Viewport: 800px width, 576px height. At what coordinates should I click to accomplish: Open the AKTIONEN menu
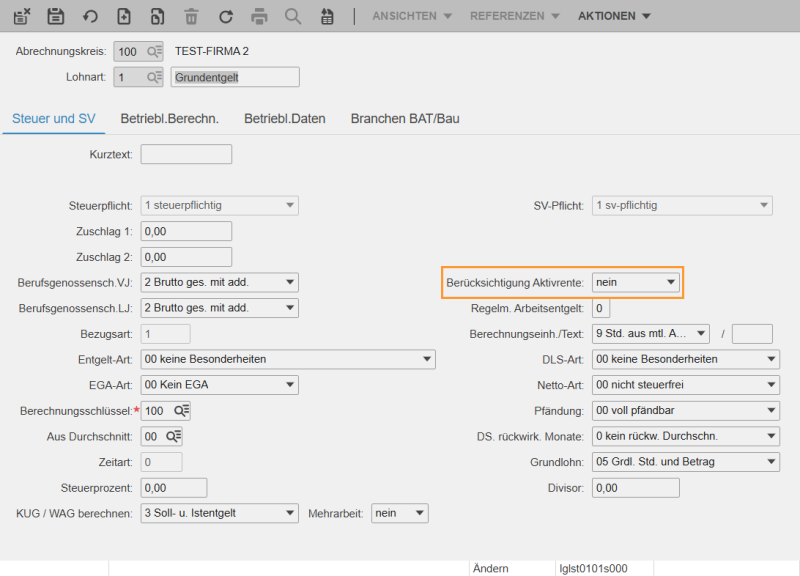[614, 16]
